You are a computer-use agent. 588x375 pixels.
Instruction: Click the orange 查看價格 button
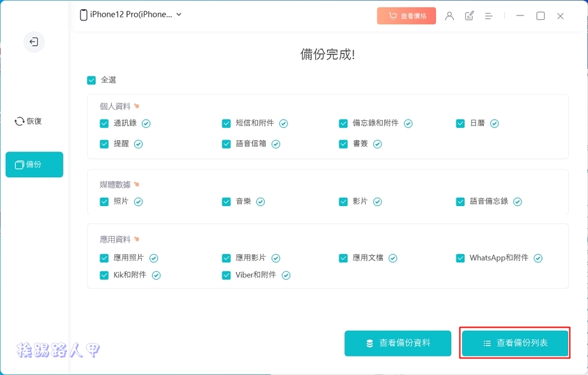pos(406,16)
